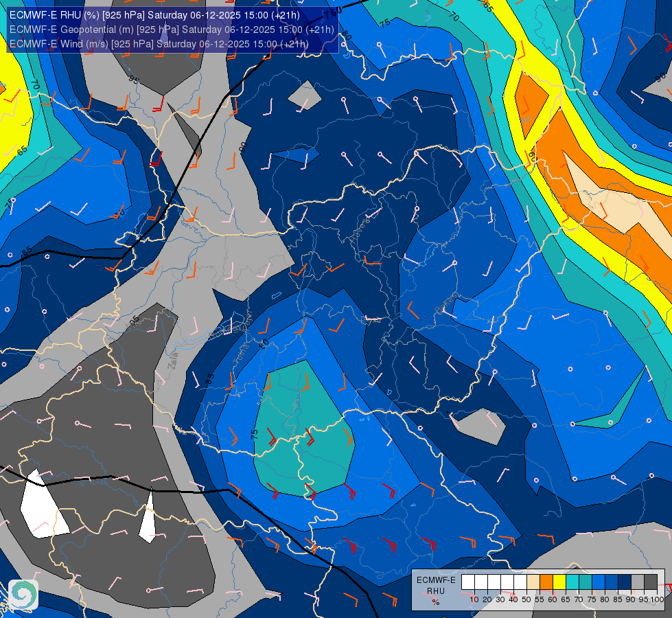Pick the white legend swatch between 10 and 20
This screenshot has width=672, height=618.
tap(481, 582)
